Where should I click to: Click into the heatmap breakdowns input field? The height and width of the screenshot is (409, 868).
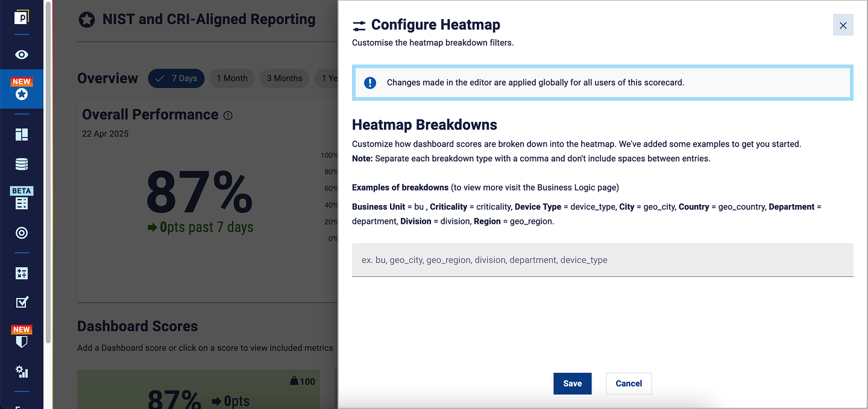coord(603,260)
